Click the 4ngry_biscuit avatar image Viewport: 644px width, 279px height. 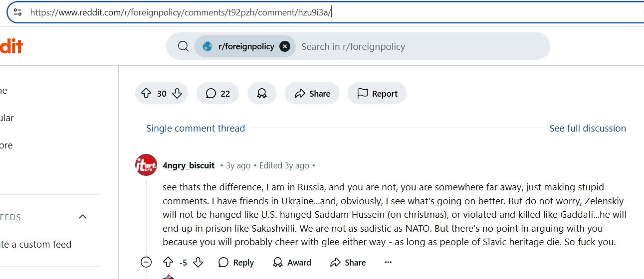(x=146, y=165)
